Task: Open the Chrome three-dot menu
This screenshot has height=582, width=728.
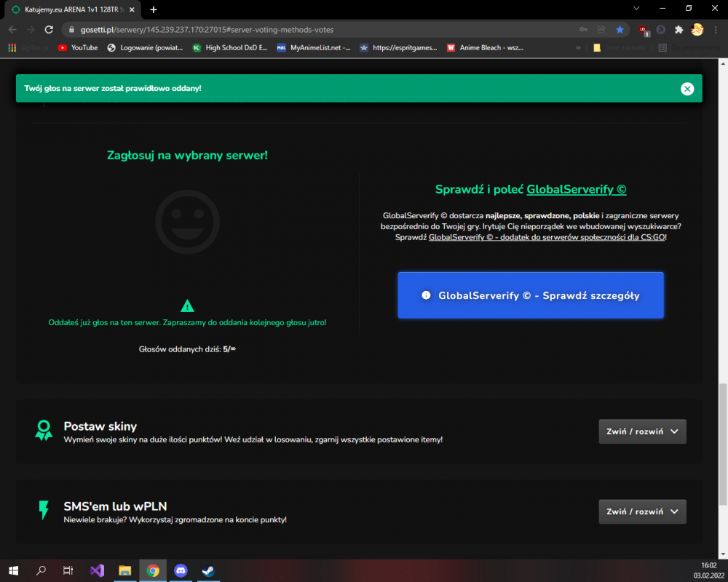Action: 716,30
